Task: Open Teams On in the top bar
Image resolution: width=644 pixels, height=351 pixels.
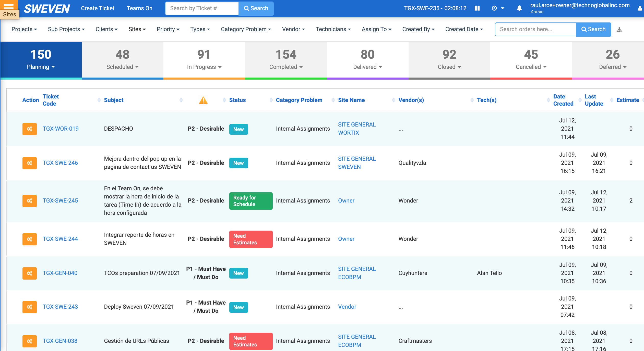Action: [139, 8]
